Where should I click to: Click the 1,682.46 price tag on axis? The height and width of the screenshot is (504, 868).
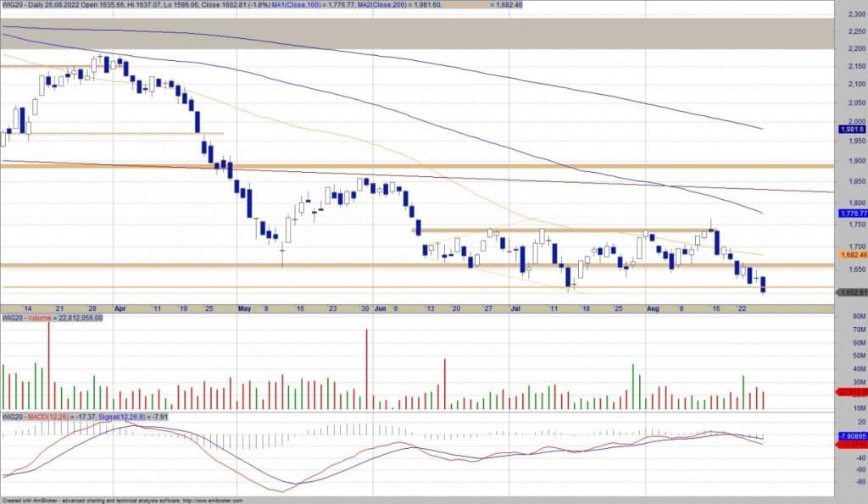click(851, 254)
